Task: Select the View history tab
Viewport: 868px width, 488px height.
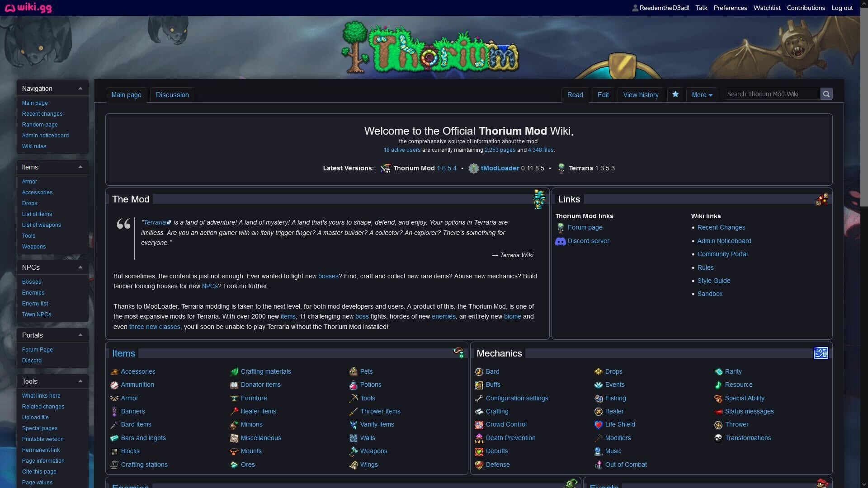Action: [641, 94]
